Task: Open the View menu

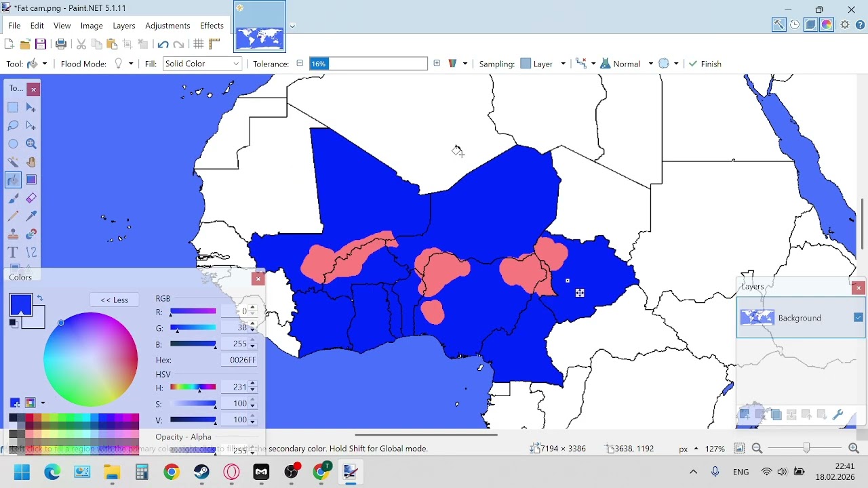Action: (62, 26)
